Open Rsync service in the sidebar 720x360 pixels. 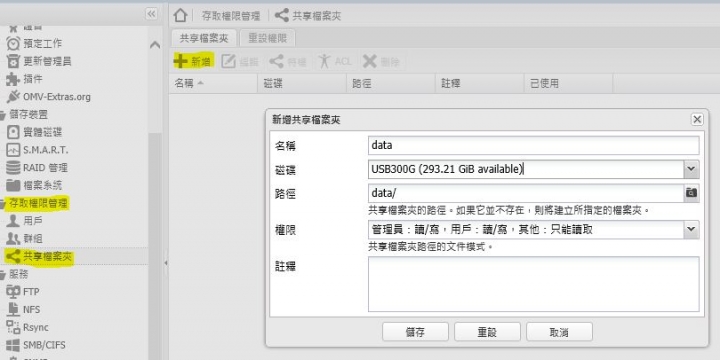click(x=28, y=327)
